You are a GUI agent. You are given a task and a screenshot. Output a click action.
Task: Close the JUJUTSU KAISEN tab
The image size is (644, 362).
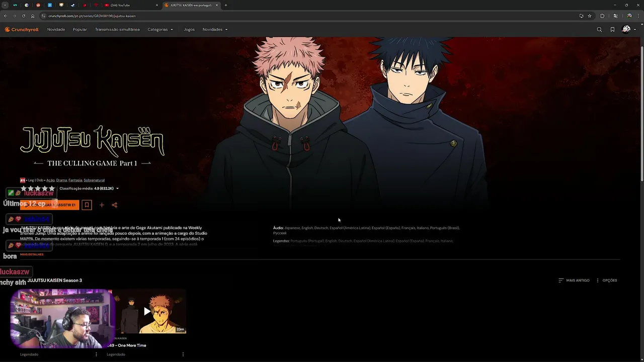click(217, 5)
